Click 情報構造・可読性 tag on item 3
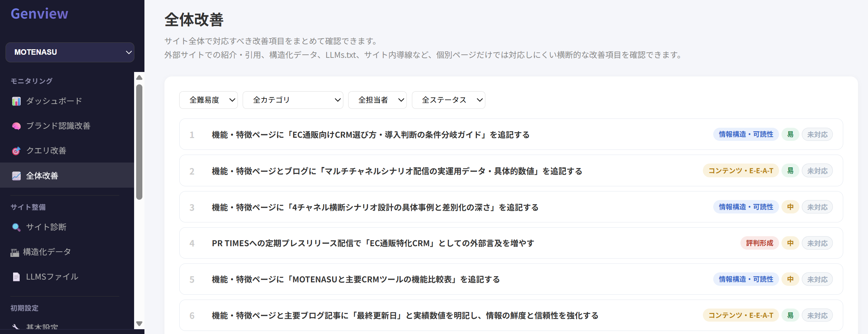This screenshot has width=868, height=334. 746,207
